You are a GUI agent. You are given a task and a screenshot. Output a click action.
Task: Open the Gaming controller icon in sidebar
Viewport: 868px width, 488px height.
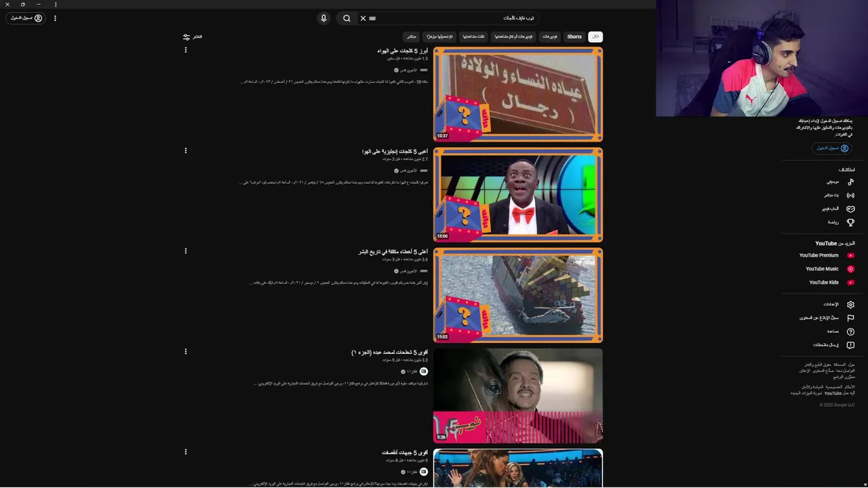point(850,209)
